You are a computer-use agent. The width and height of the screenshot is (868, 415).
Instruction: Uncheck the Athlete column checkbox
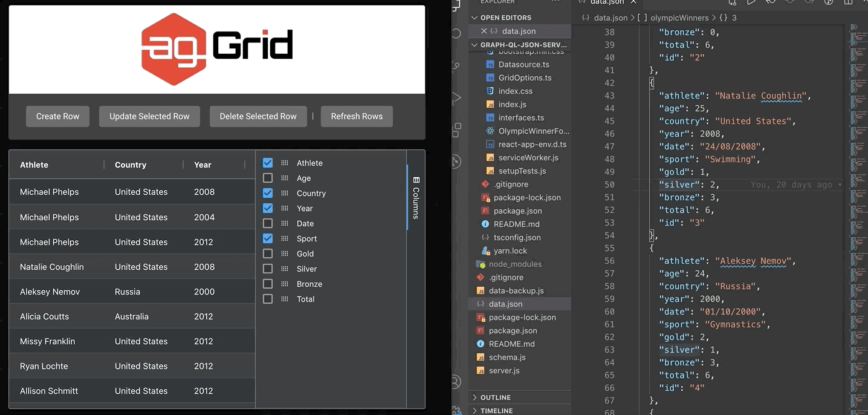pos(268,163)
